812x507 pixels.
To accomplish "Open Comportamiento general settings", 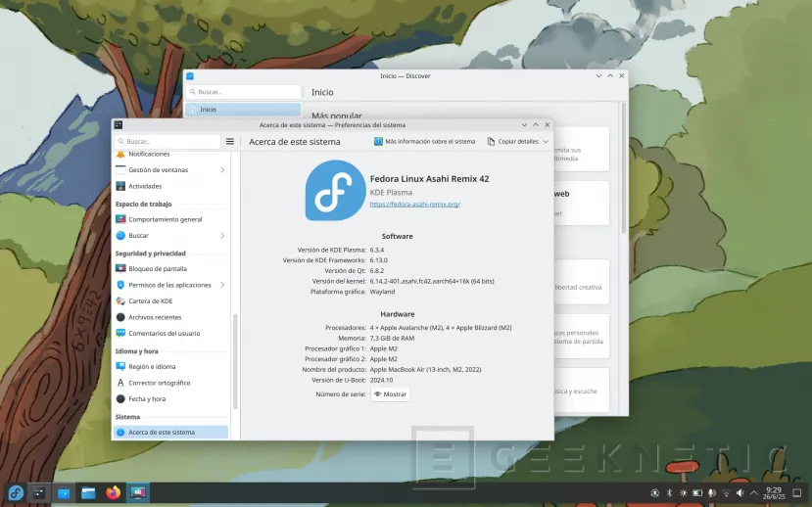I will tap(170, 219).
